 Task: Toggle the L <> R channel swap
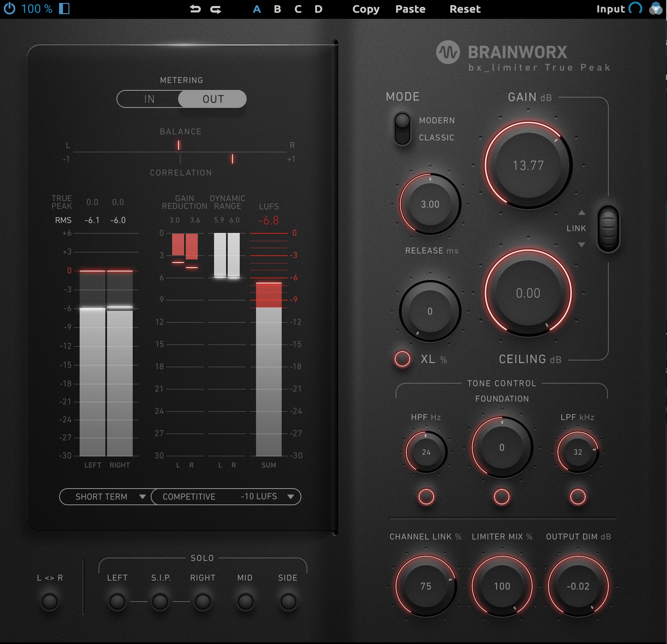tap(50, 602)
